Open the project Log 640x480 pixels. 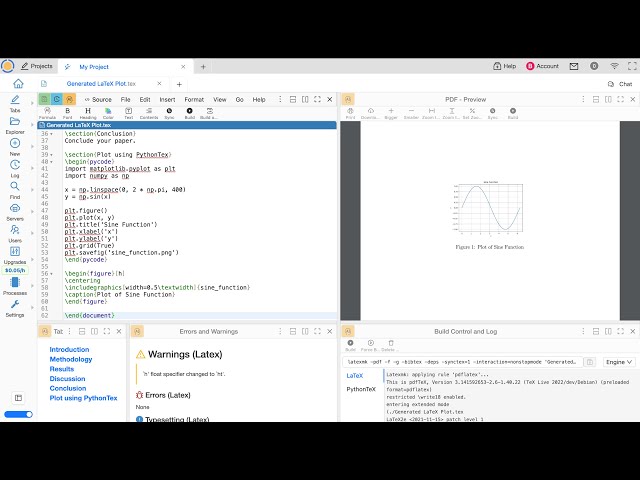[15, 168]
